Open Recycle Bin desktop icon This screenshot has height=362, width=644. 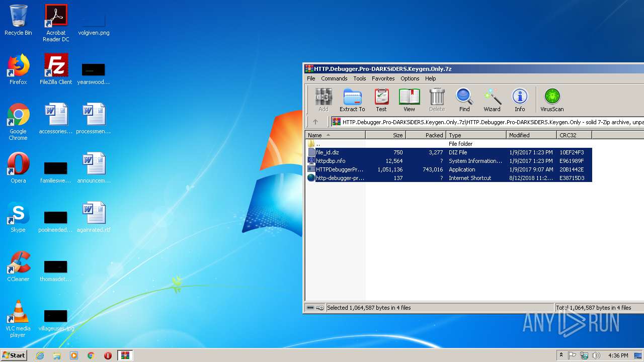(x=18, y=20)
